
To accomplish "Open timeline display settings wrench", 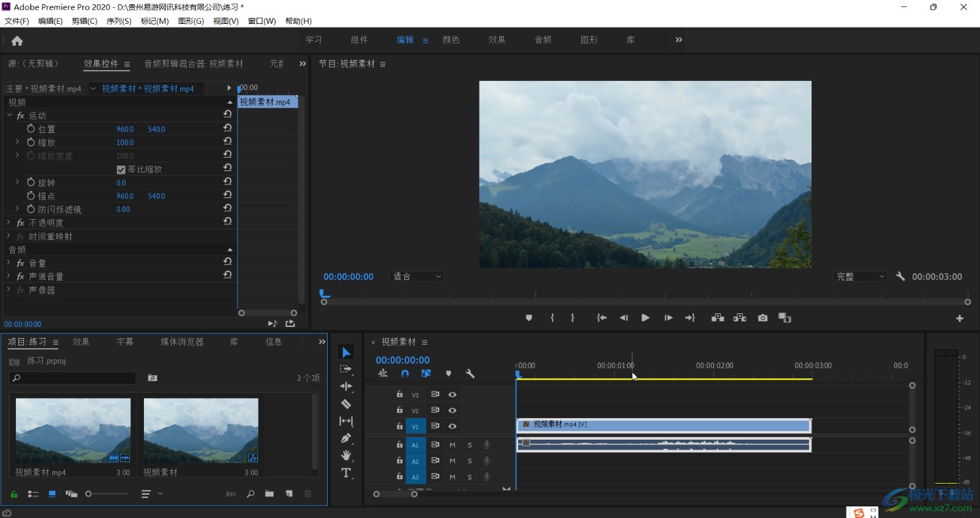I will click(470, 373).
